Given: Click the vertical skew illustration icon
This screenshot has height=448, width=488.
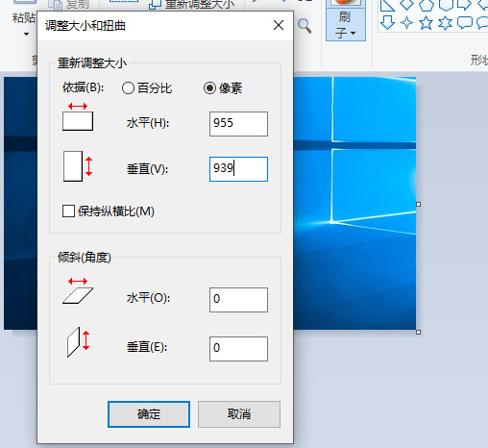Looking at the screenshot, I should click(x=78, y=342).
